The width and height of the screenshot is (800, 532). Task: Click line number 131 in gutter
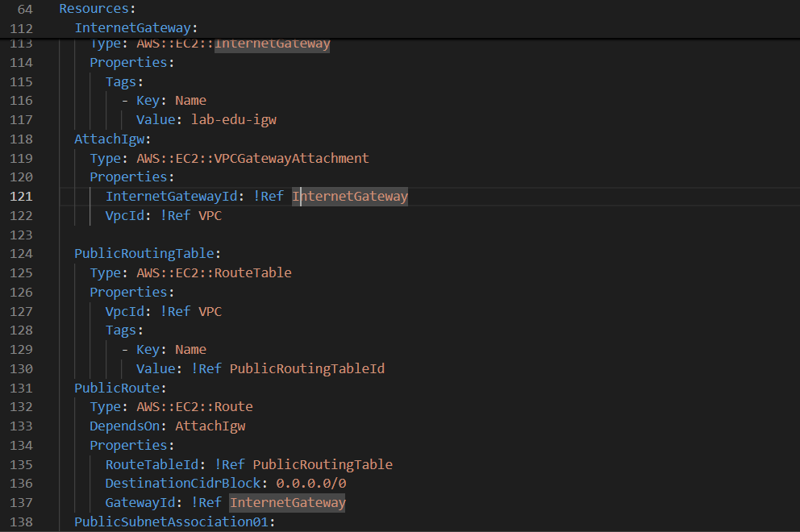coord(21,389)
